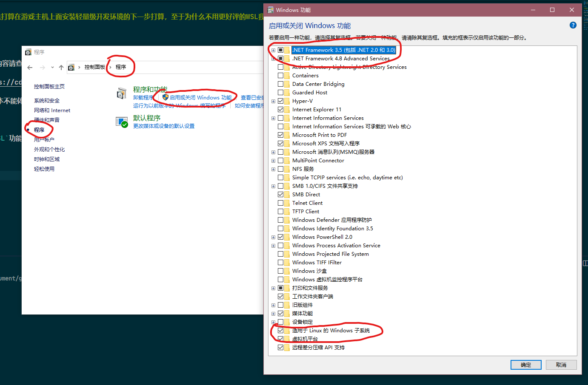Image resolution: width=588 pixels, height=385 pixels.
Task: Go forward in Control Panel window
Action: [x=43, y=67]
